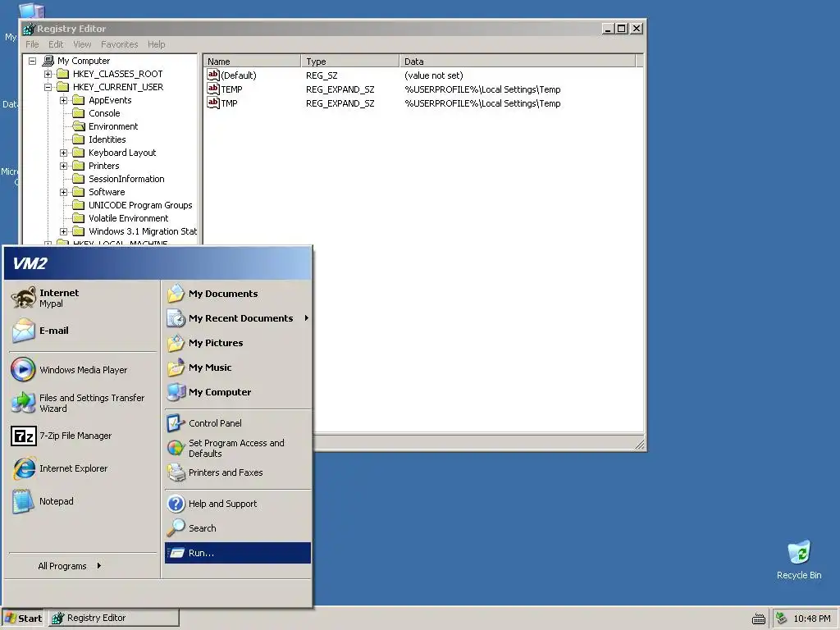Open My Music folder icon
The image size is (840, 630).
[x=176, y=367]
